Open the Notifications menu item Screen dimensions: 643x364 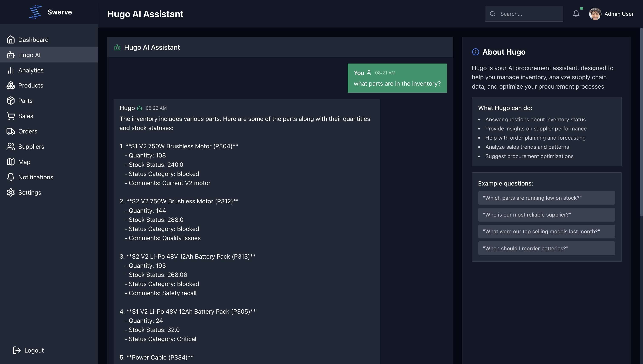point(36,177)
